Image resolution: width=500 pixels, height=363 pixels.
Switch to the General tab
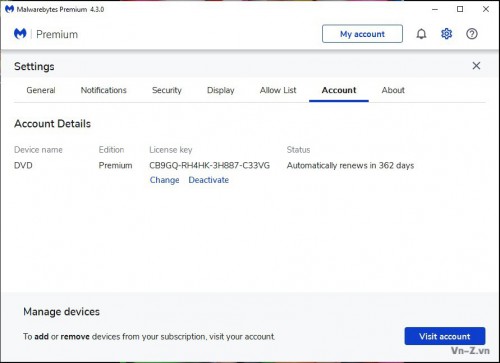(41, 90)
